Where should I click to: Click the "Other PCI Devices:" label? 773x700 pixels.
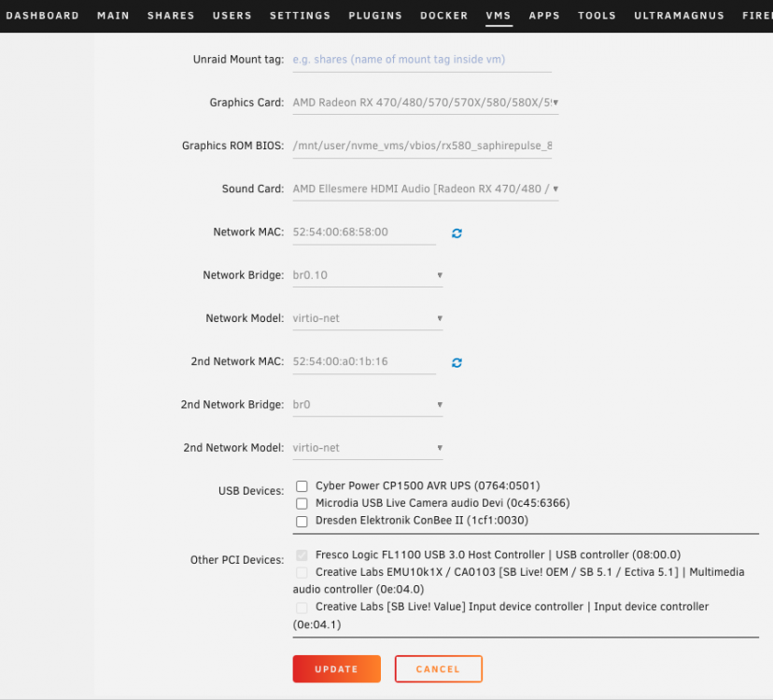coord(237,560)
